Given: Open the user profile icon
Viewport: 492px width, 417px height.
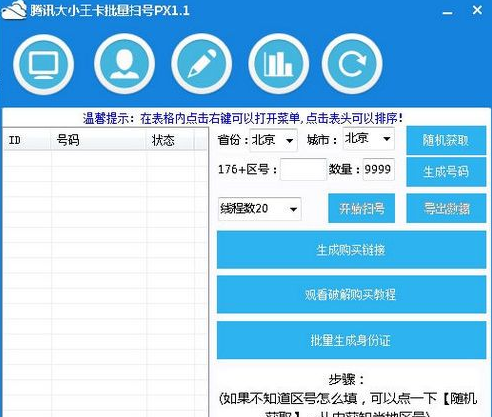Looking at the screenshot, I should coord(124,64).
